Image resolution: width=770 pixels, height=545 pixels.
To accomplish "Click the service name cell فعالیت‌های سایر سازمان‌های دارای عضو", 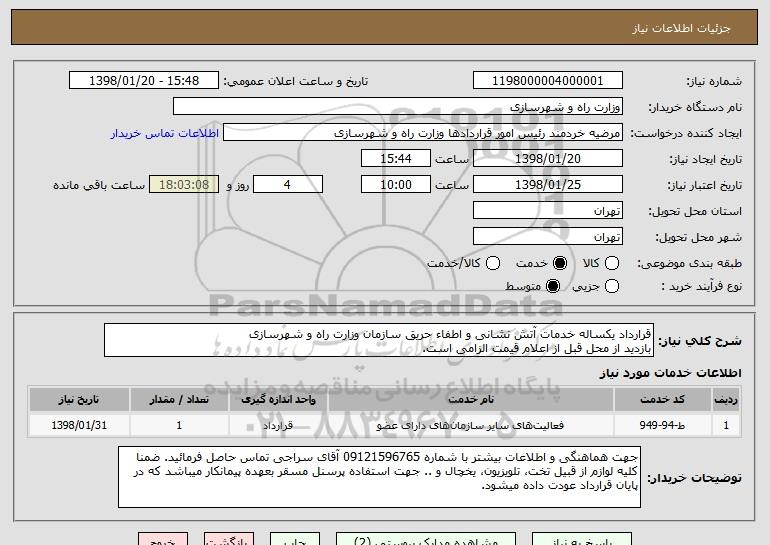I will pyautogui.click(x=471, y=425).
